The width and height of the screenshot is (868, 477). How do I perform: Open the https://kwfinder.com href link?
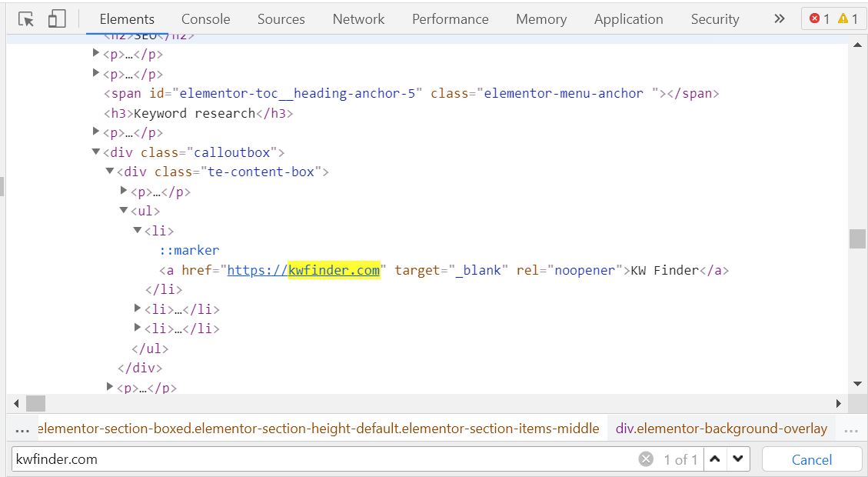pos(304,270)
